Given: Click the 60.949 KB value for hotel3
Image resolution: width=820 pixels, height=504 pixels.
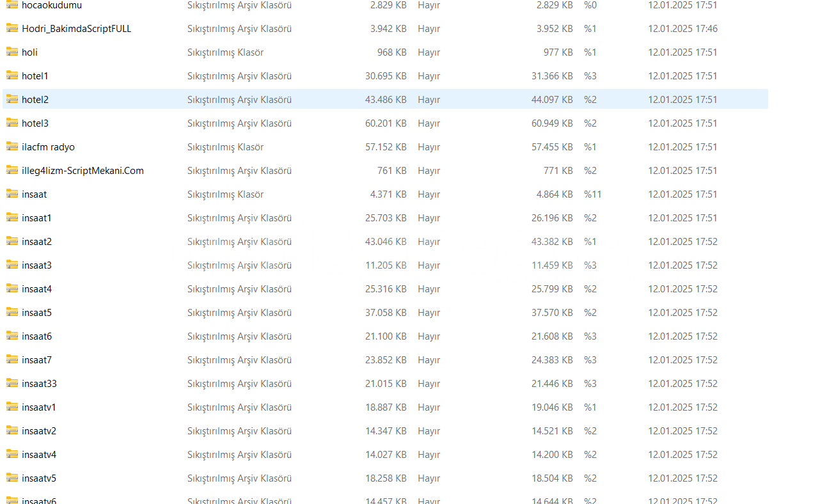Looking at the screenshot, I should tap(552, 123).
